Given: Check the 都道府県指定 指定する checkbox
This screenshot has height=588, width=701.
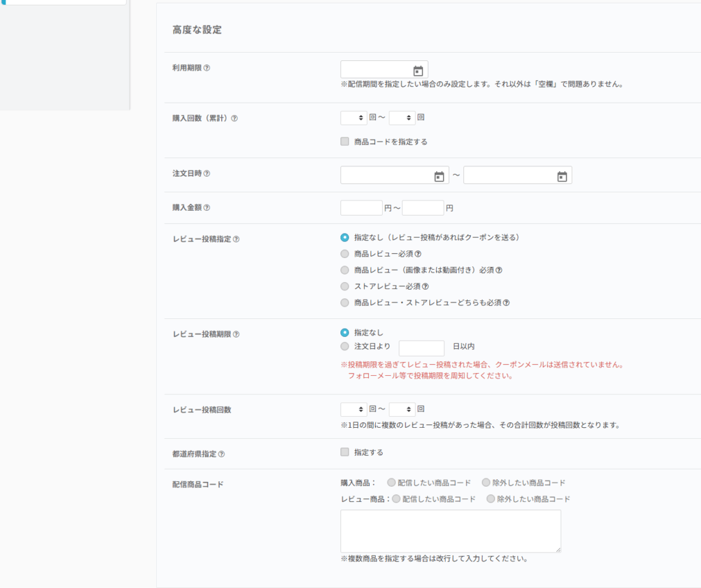Looking at the screenshot, I should pos(345,452).
